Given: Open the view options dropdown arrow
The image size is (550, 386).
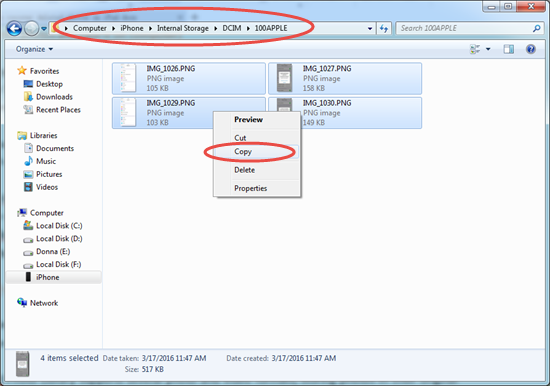Looking at the screenshot, I should (x=488, y=49).
